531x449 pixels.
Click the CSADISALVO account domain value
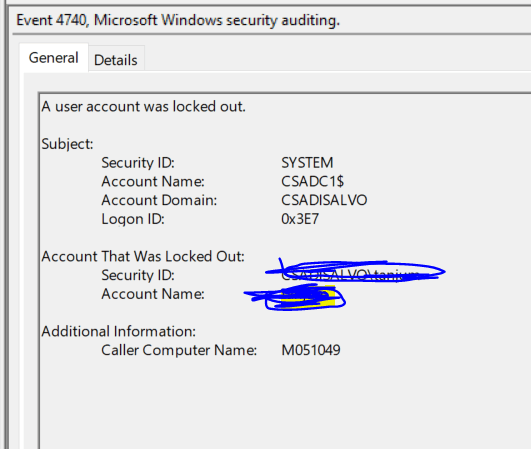324,200
